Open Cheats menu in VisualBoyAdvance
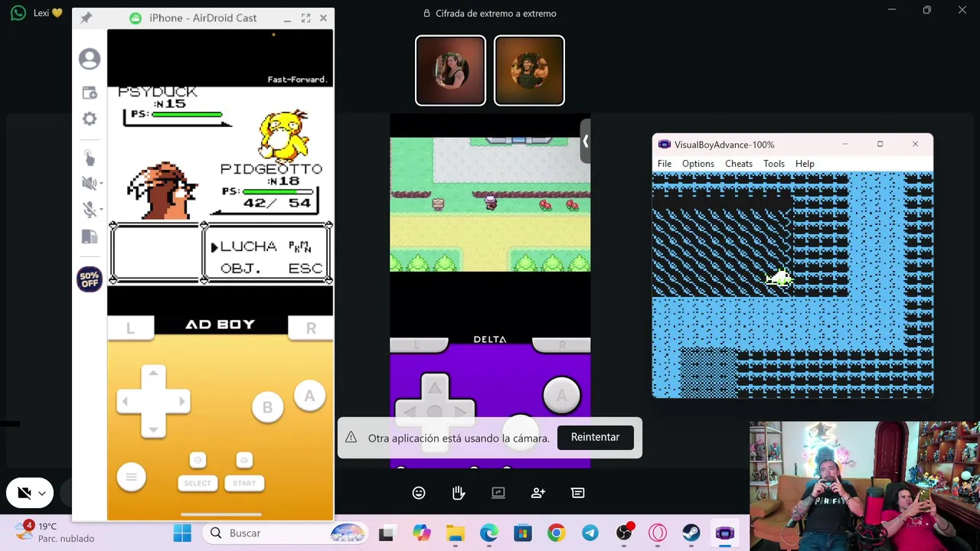 click(x=739, y=164)
